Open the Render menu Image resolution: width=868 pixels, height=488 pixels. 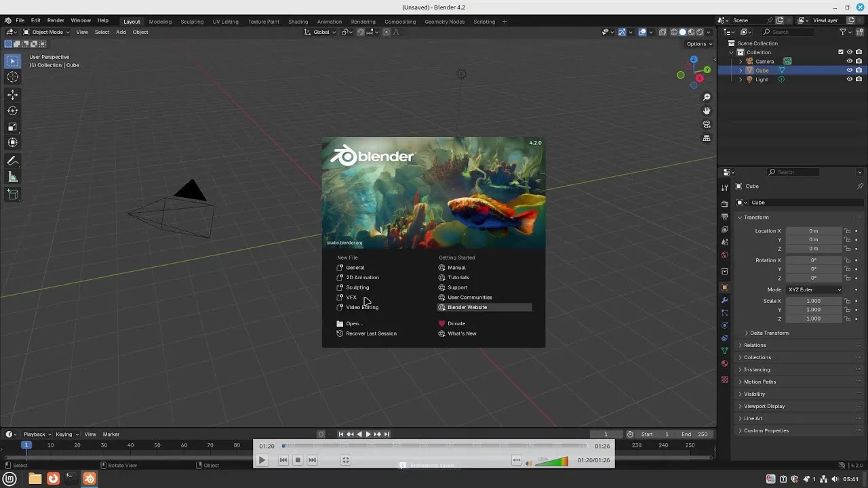click(56, 20)
